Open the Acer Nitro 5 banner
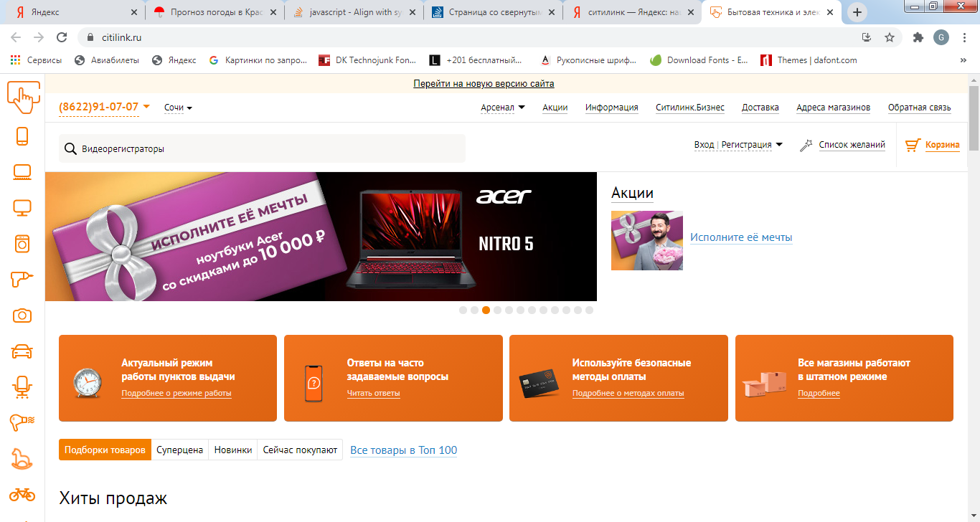Viewport: 980px width, 522px height. click(321, 237)
